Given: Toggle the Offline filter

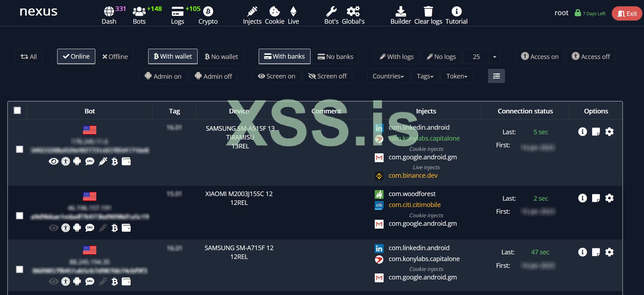Looking at the screenshot, I should [x=115, y=57].
